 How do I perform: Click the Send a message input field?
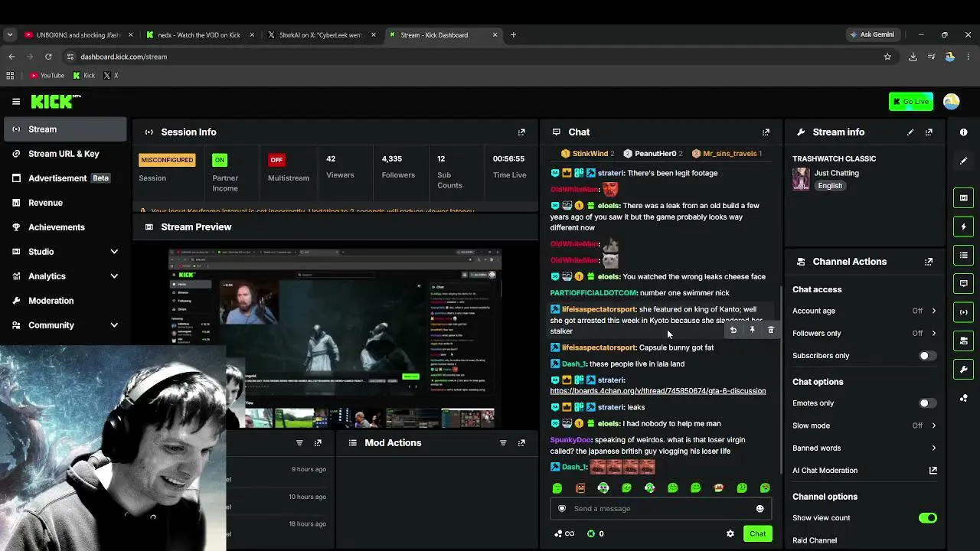tap(659, 509)
